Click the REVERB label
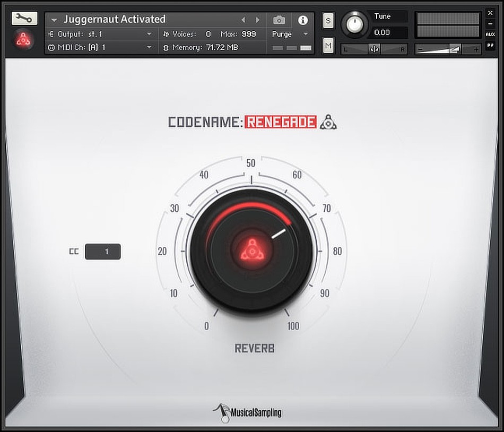Screen dimensions: 504x432 coord(255,349)
